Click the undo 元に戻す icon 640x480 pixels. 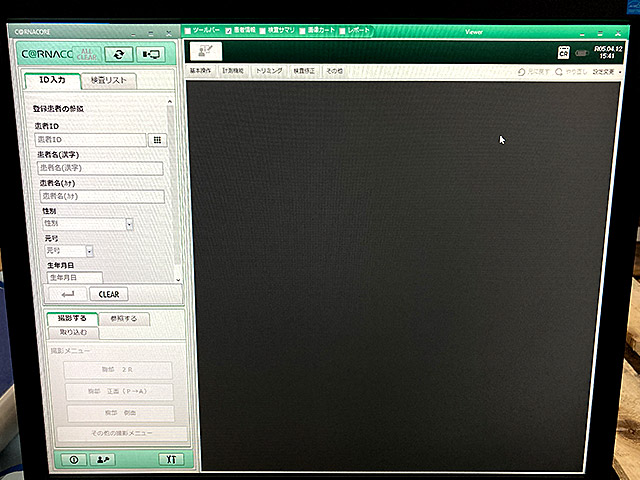521,72
